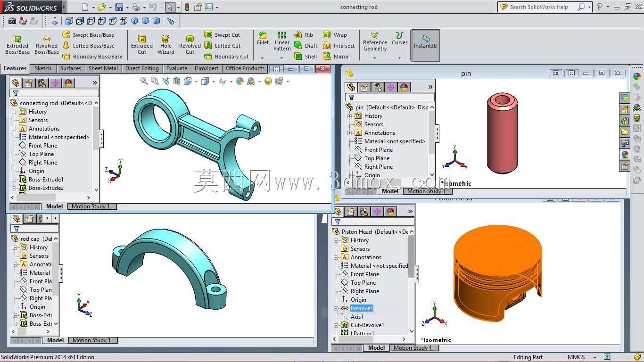
Task: Click the Print icon in the top toolbar
Action: point(136,7)
